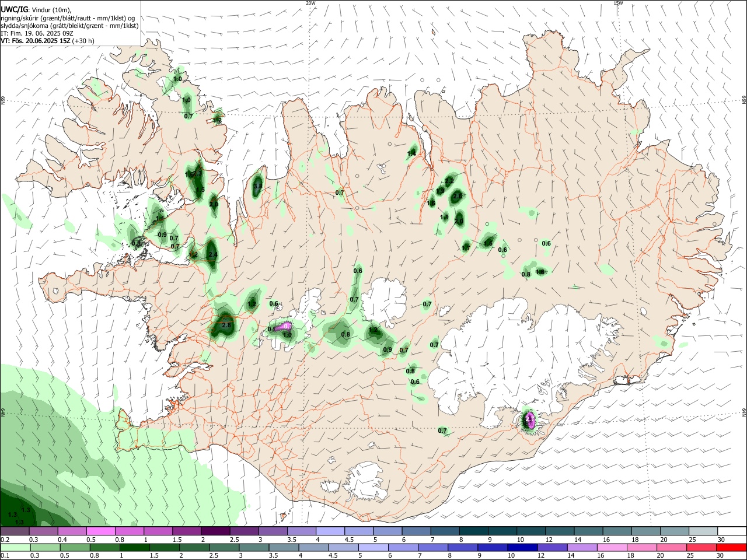Click the 0.1 label in the lower legend

tap(5, 556)
